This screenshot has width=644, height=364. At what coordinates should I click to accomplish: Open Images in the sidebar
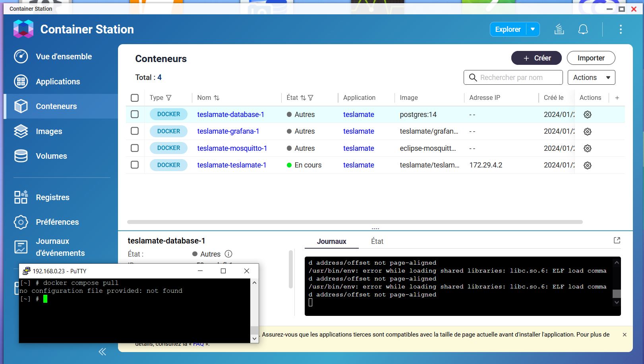(61, 131)
